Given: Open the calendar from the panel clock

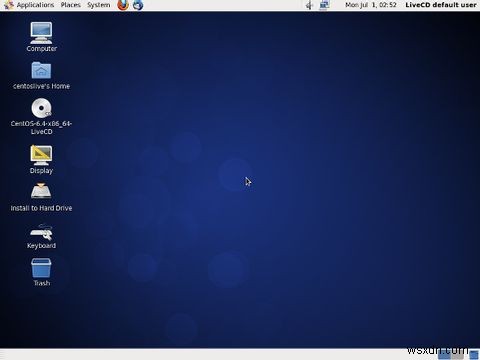Looking at the screenshot, I should [x=371, y=5].
